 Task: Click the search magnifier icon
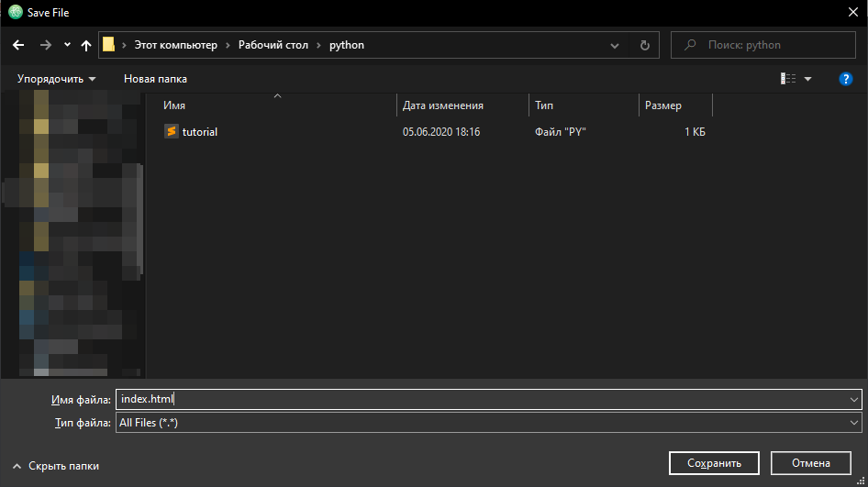tap(690, 45)
